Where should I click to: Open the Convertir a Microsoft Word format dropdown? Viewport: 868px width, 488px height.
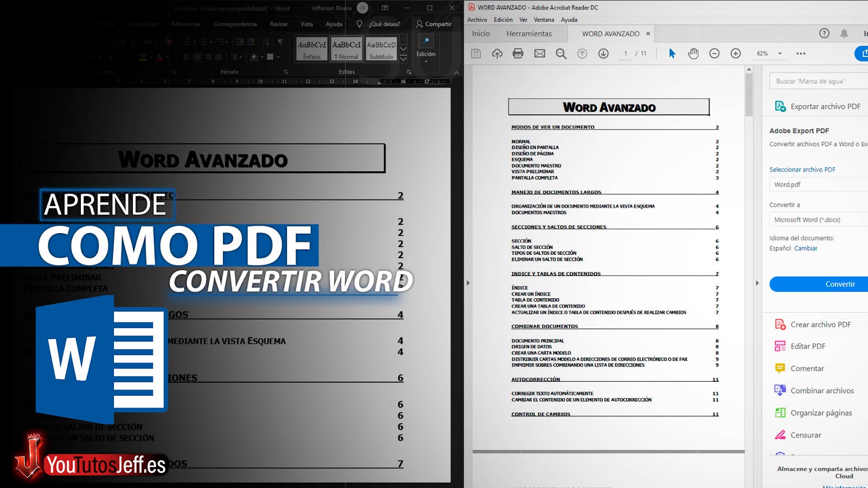819,220
